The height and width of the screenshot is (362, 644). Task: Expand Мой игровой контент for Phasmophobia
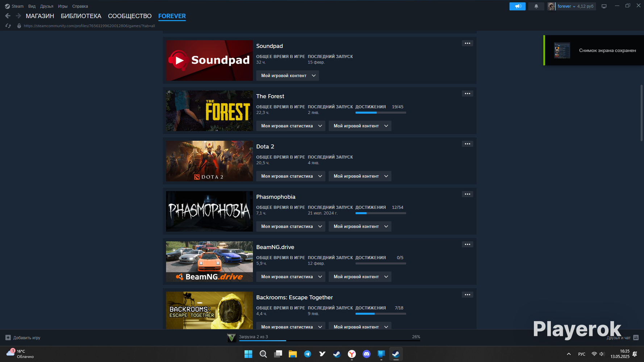coord(360,227)
